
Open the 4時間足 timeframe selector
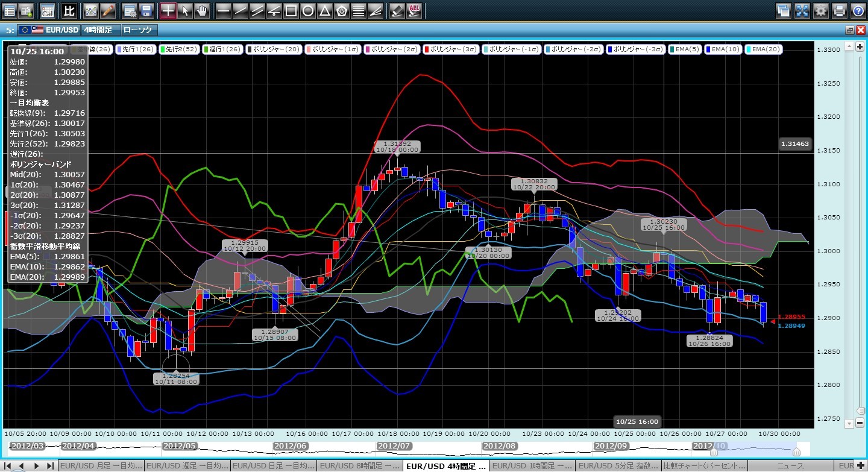(99, 30)
